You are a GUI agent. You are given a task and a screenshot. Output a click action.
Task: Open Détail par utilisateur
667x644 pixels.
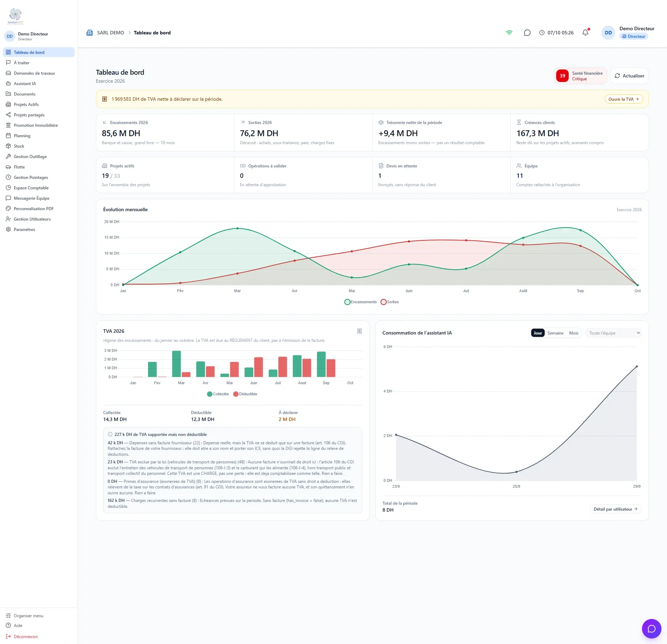615,509
